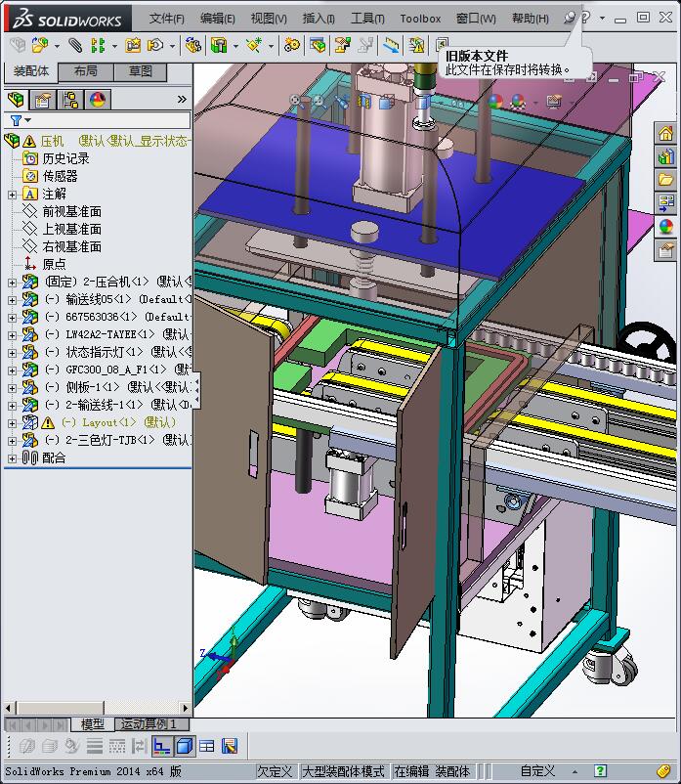Select the 装配体 tab
The image size is (681, 784).
(x=31, y=71)
